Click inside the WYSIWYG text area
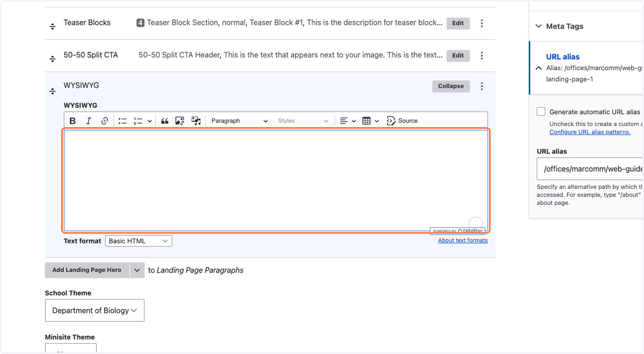Image resolution: width=644 pixels, height=354 pixels. coord(276,180)
